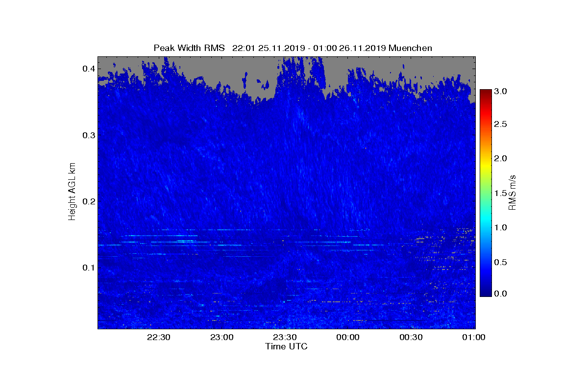This screenshot has width=588, height=392.
Task: Click the '00:00' time axis label
Action: 348,337
